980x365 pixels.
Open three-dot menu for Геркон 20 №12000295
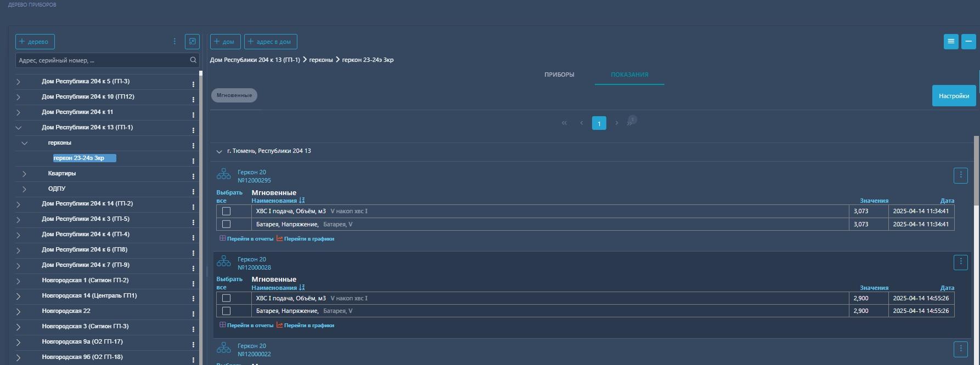click(x=960, y=175)
